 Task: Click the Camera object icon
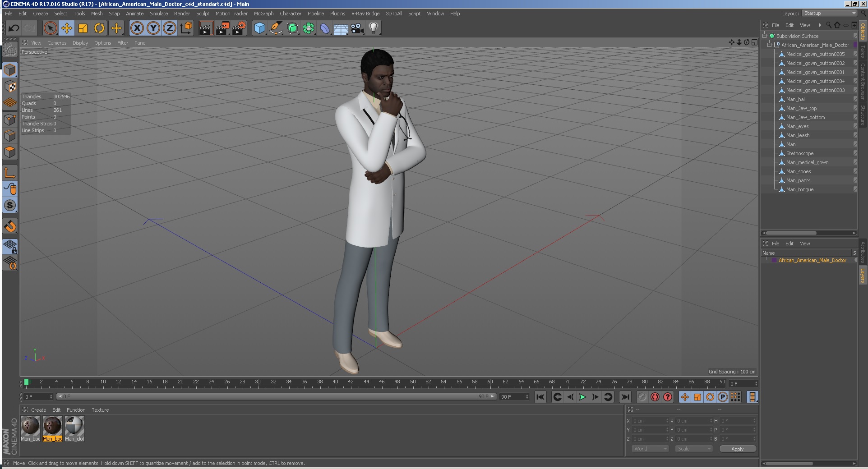point(357,28)
